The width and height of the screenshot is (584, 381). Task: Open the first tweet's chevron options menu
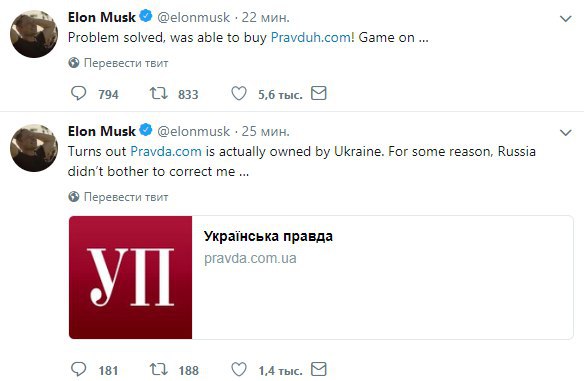coord(566,19)
